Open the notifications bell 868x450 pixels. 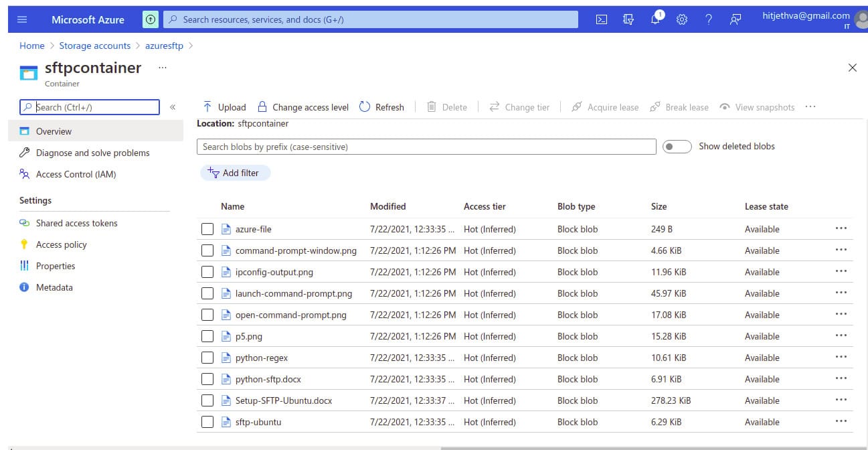[656, 19]
